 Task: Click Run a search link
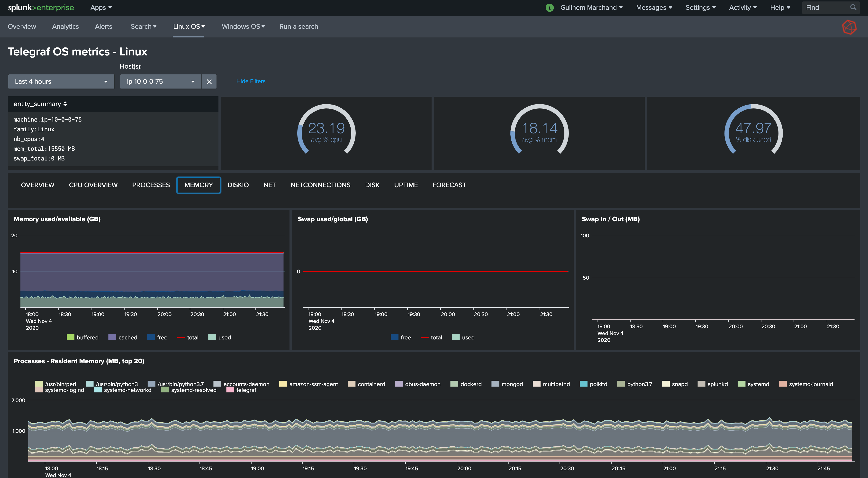click(298, 26)
